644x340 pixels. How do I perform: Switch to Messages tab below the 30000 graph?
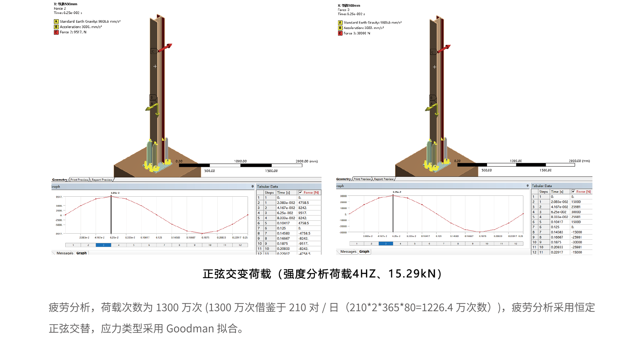pos(348,252)
